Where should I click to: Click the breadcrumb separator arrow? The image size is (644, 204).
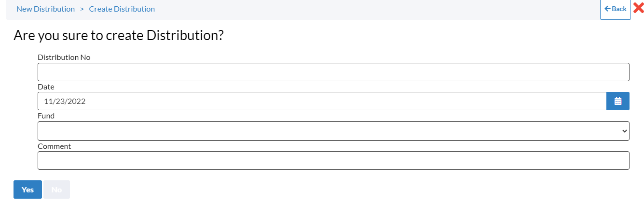coord(82,9)
